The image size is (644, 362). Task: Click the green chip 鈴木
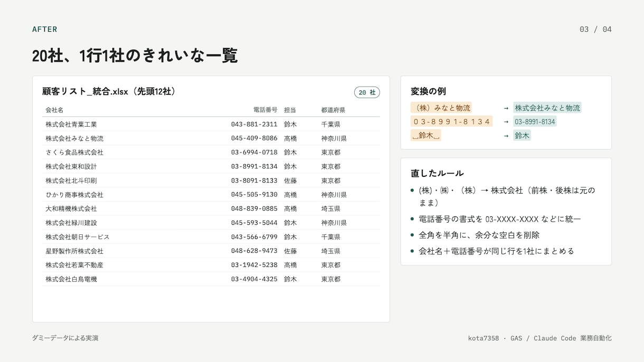click(x=522, y=136)
